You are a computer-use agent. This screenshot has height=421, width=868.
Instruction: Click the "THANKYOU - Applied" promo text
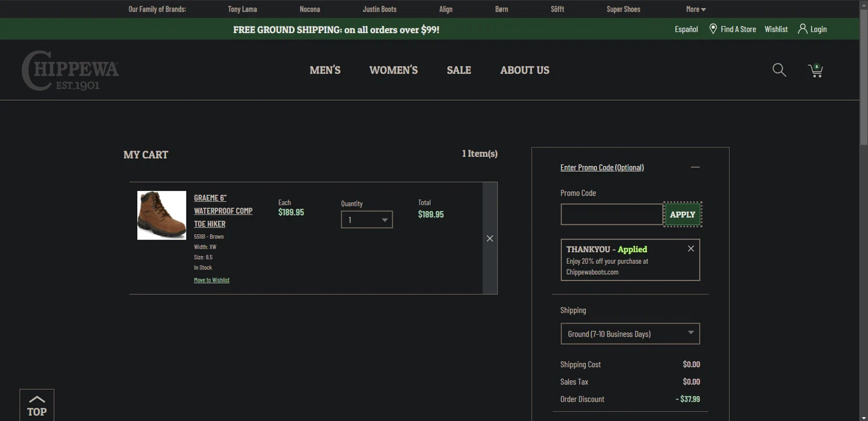606,249
